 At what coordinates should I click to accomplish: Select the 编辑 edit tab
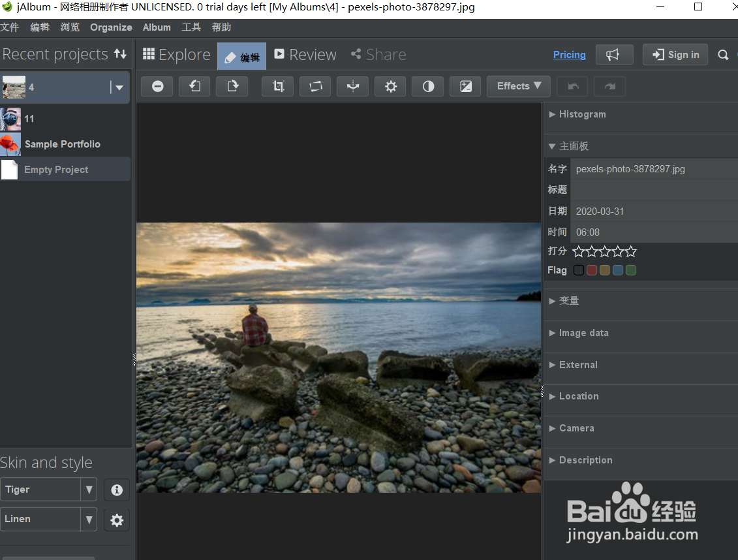[x=242, y=57]
